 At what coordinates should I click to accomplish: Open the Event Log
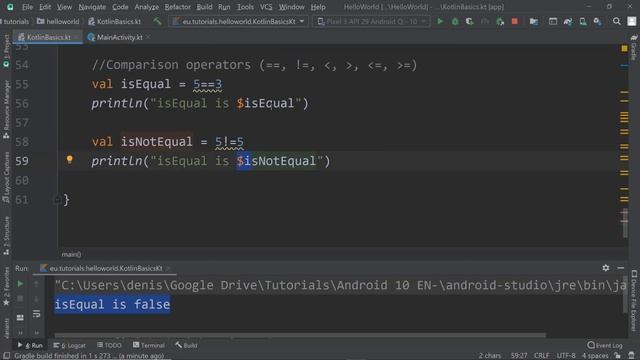pyautogui.click(x=605, y=345)
